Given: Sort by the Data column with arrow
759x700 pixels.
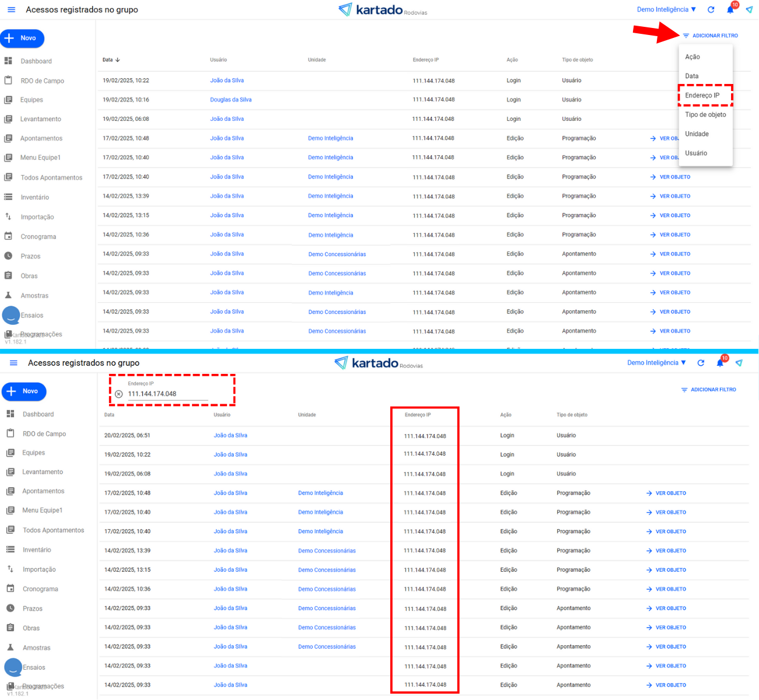Looking at the screenshot, I should 111,60.
